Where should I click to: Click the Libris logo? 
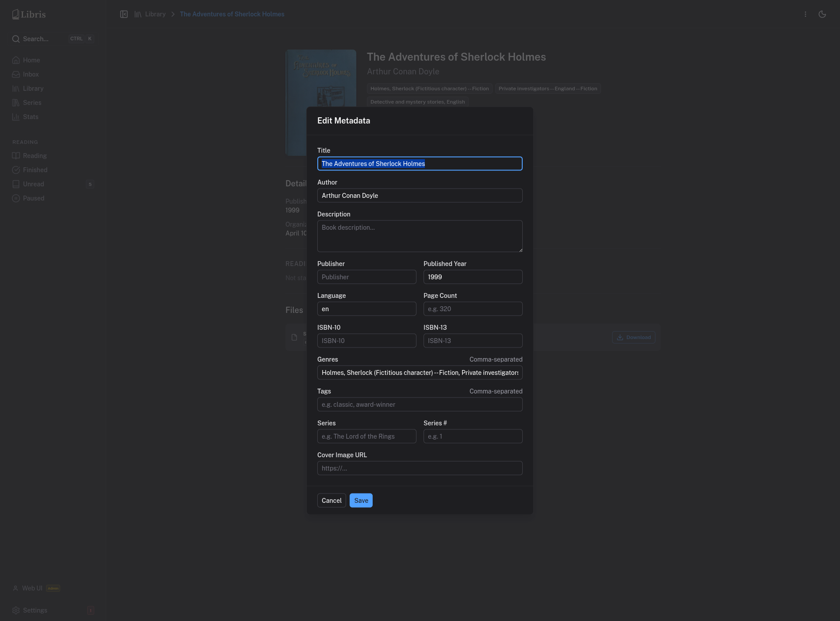coord(29,14)
